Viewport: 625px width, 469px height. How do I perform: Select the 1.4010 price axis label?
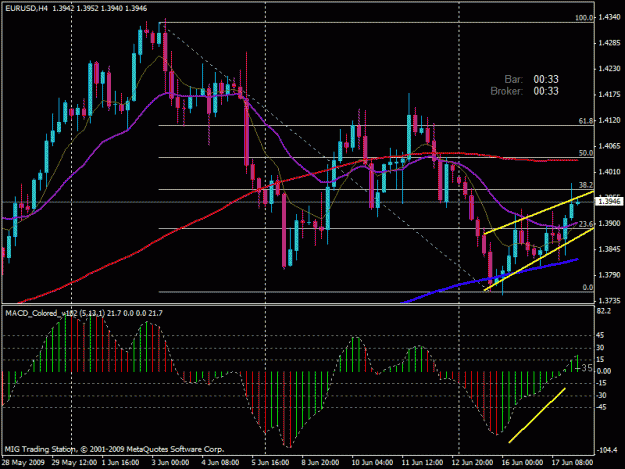coord(610,172)
